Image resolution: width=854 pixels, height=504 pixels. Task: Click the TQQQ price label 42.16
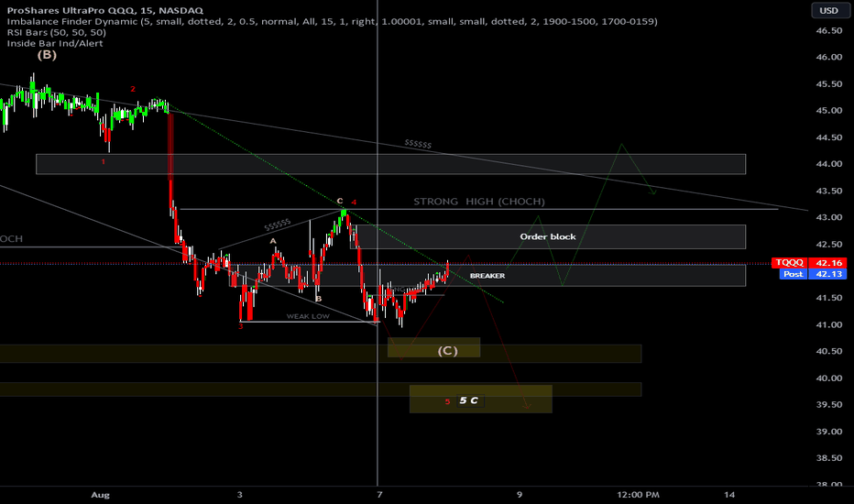point(809,263)
